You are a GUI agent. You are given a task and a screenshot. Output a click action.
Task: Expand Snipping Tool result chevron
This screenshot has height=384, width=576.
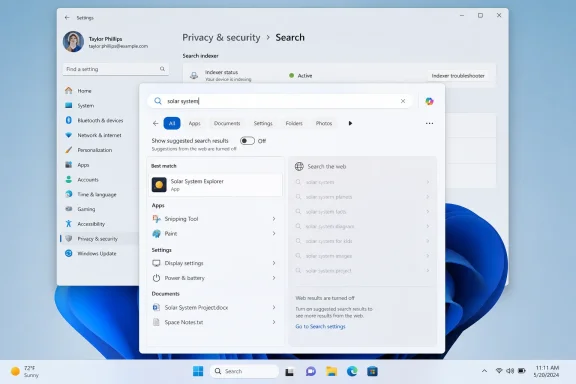click(x=274, y=219)
